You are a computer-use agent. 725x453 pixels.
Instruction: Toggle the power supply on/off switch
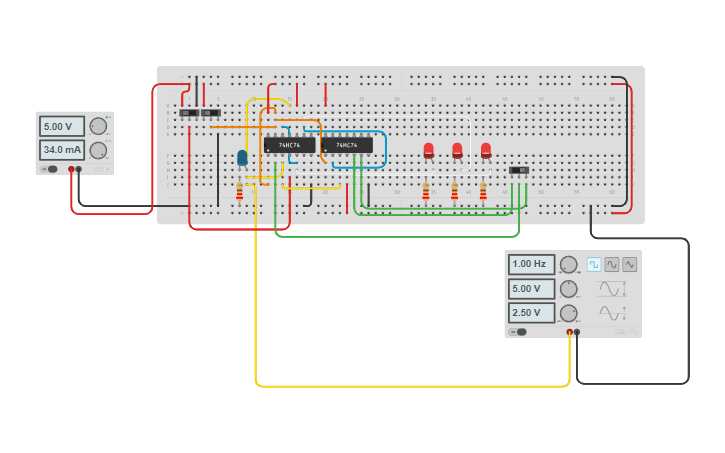point(49,169)
